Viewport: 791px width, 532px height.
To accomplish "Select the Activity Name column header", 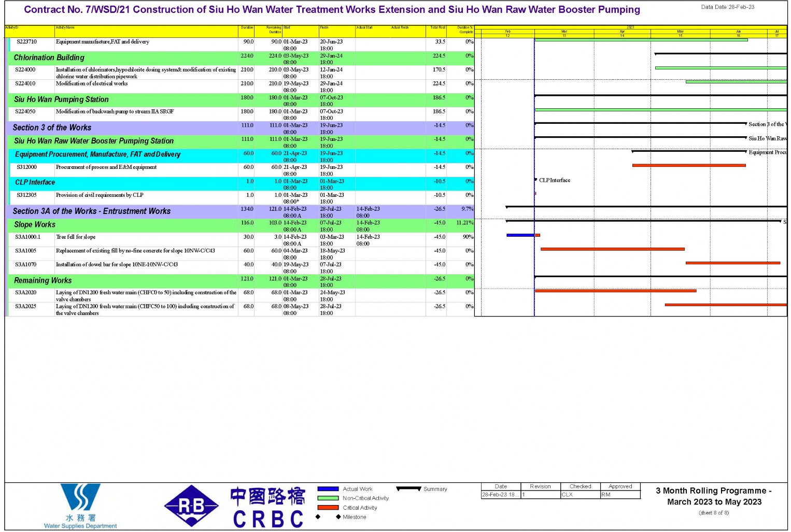I will 146,30.
